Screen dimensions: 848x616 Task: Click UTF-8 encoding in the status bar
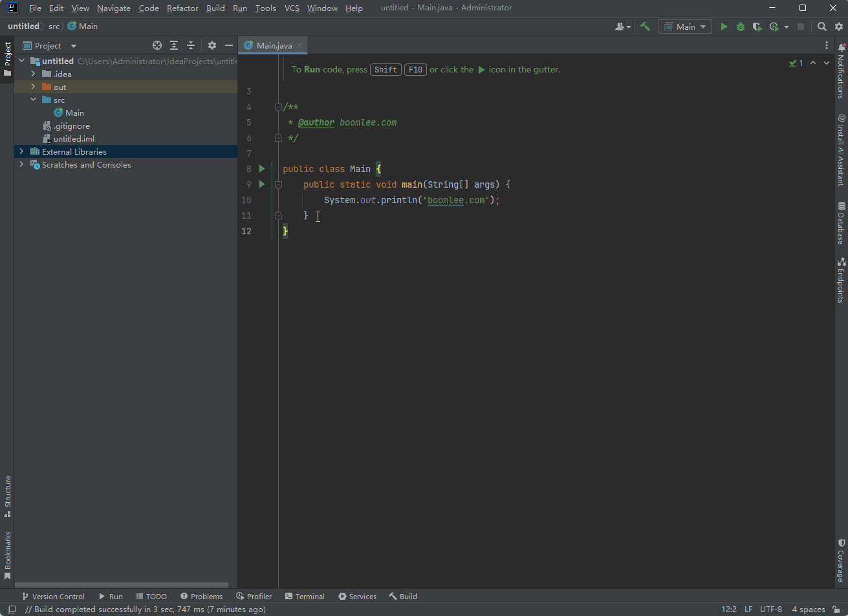771,609
